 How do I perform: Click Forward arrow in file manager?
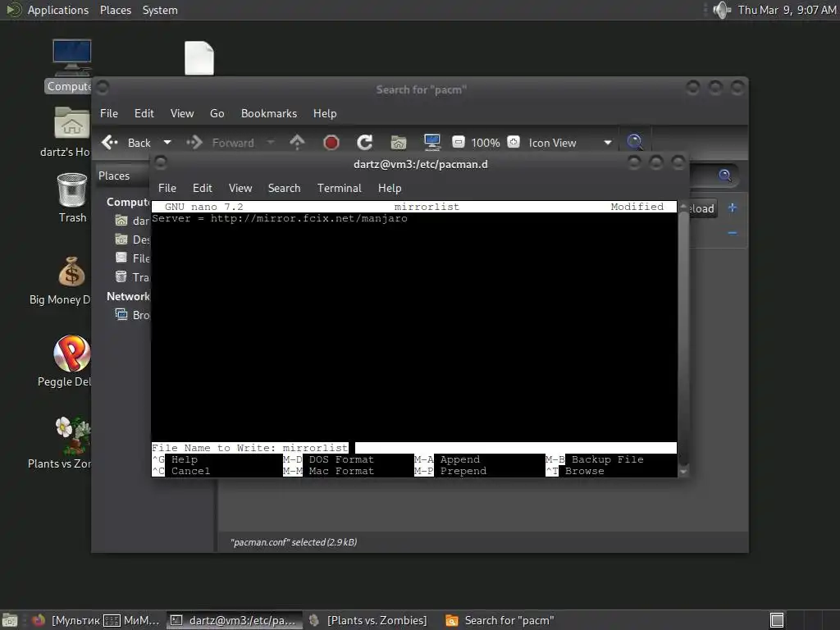(220, 143)
